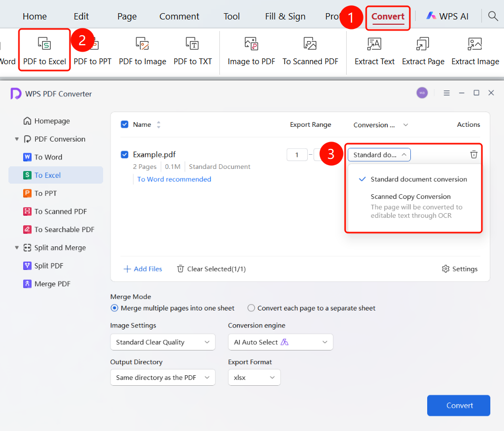The image size is (504, 431).
Task: Open the Standard Clear Quality dropdown
Action: click(163, 342)
